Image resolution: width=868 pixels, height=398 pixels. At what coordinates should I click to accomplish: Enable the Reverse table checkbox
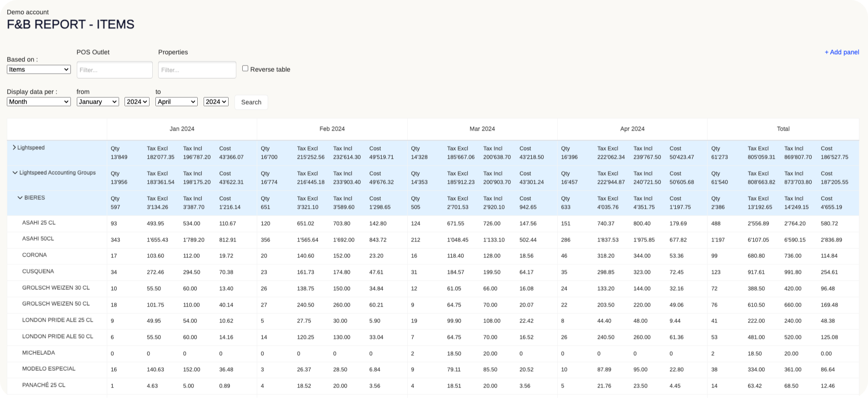tap(245, 68)
